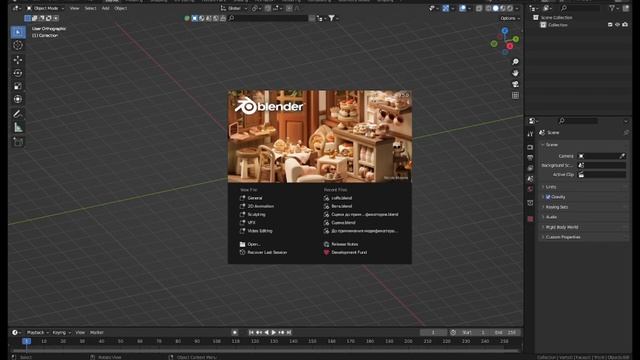Toggle viewport gizmo display button
The width and height of the screenshot is (640, 360).
445,8
